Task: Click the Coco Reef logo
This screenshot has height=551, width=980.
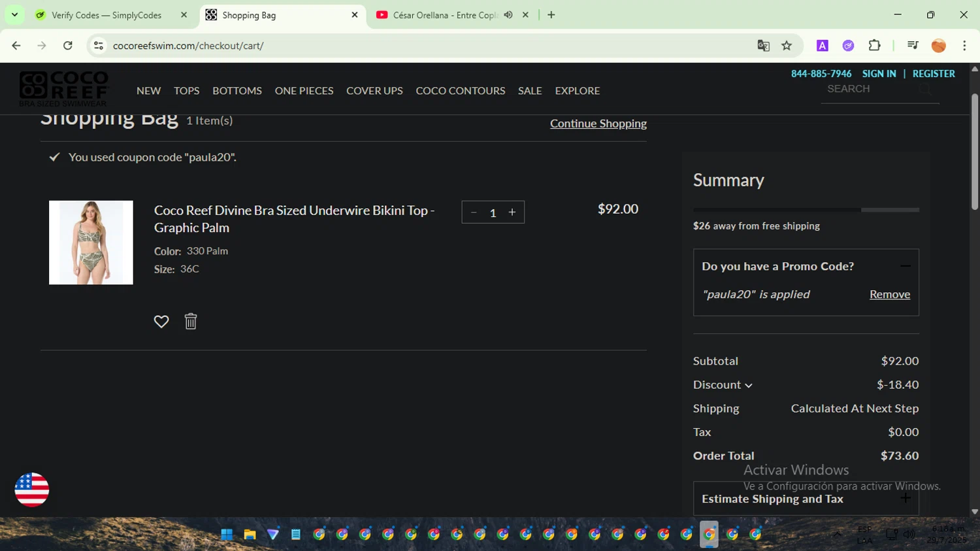Action: pyautogui.click(x=64, y=88)
